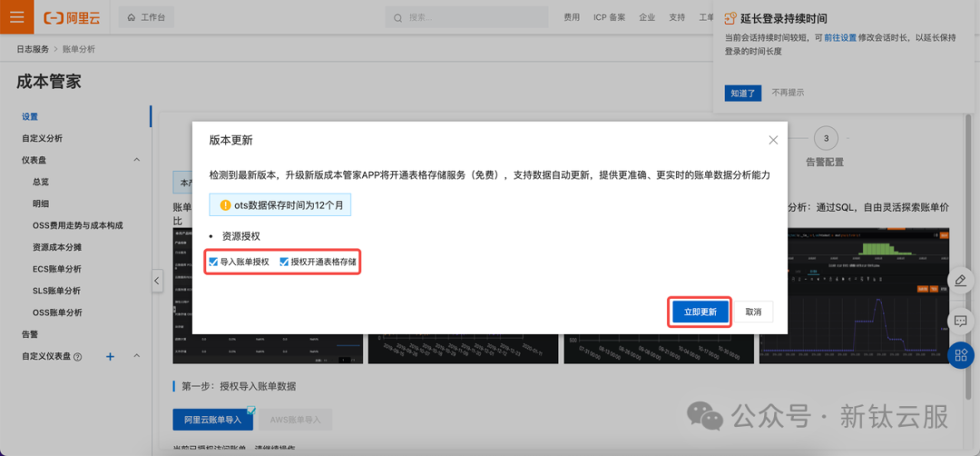Image resolution: width=980 pixels, height=456 pixels.
Task: Open the rightmost line chart thumbnail
Action: tap(855, 295)
